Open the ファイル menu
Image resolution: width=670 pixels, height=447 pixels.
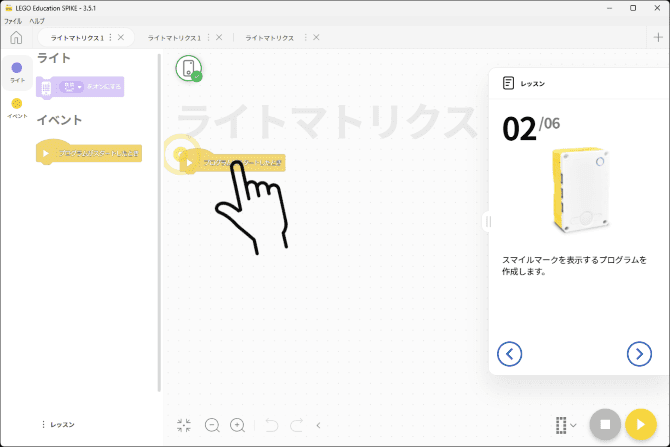pyautogui.click(x=13, y=20)
